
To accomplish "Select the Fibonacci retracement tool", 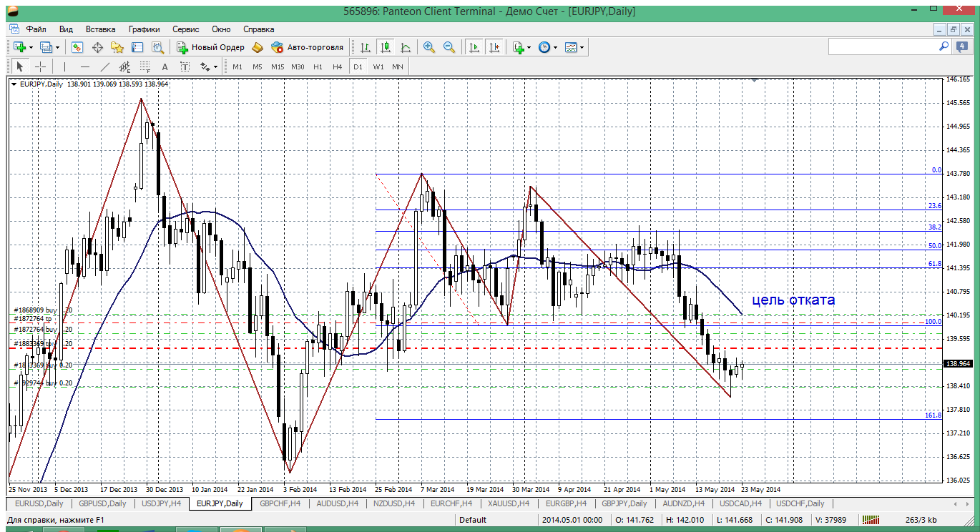I will [145, 66].
